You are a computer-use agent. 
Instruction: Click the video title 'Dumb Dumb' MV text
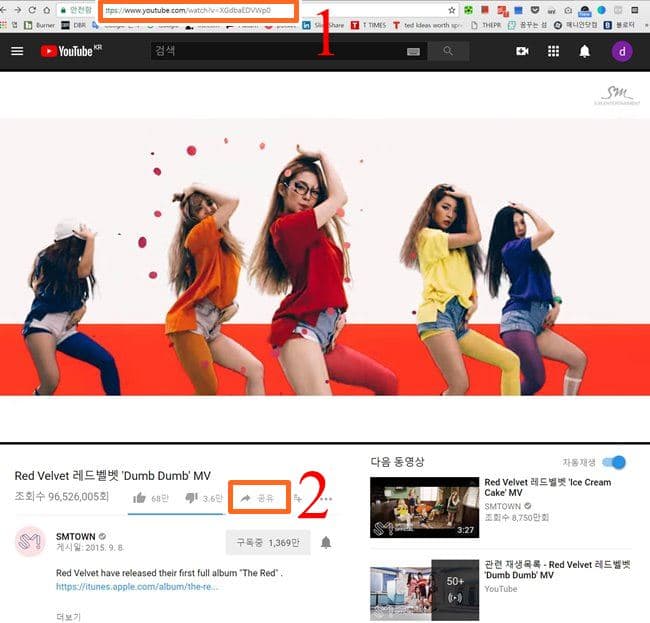coord(113,475)
